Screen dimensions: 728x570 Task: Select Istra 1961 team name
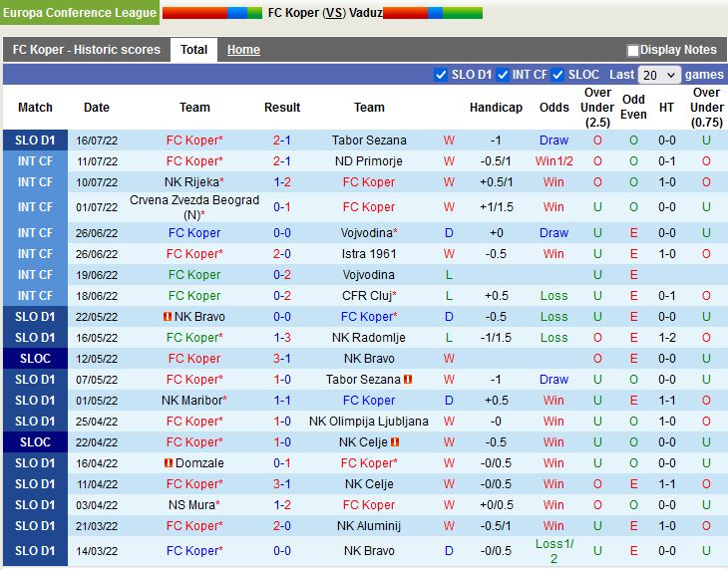369,254
